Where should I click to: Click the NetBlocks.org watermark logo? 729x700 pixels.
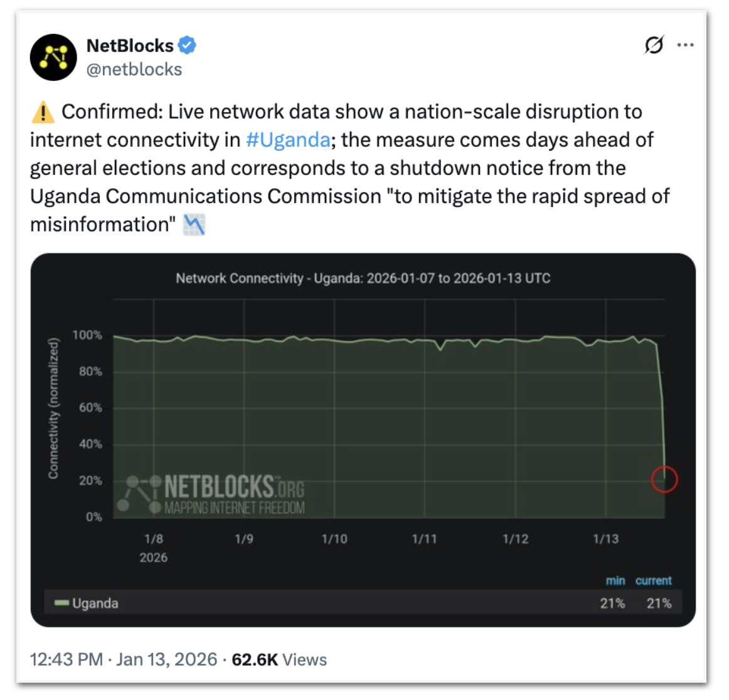click(x=212, y=494)
